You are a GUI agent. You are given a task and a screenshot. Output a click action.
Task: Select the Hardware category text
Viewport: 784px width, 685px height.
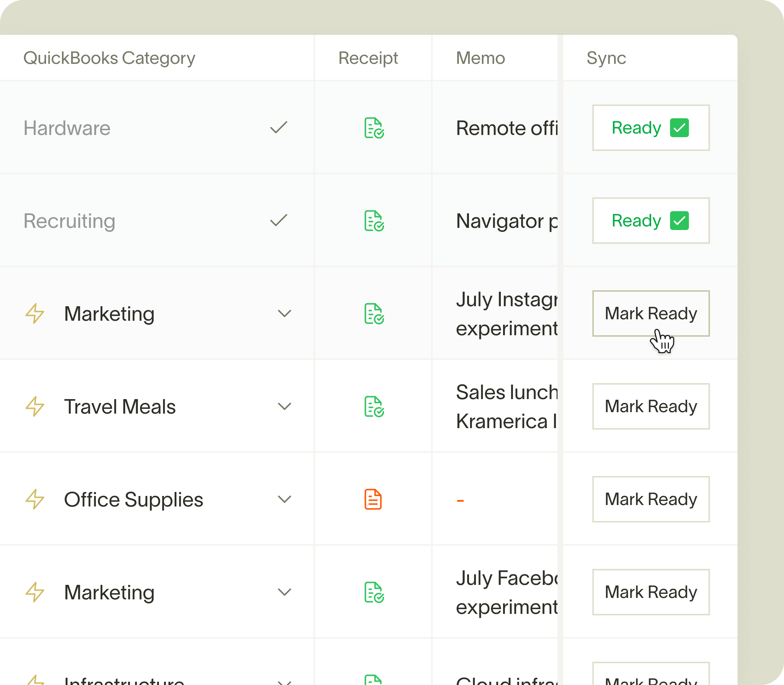(67, 128)
